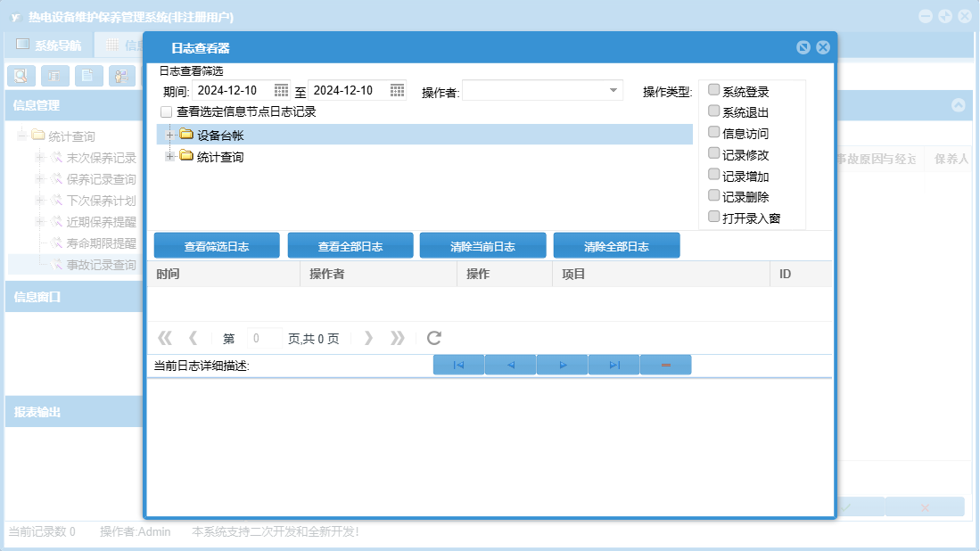Open the 操作者 dropdown list
The height and width of the screenshot is (551, 980).
click(x=614, y=90)
